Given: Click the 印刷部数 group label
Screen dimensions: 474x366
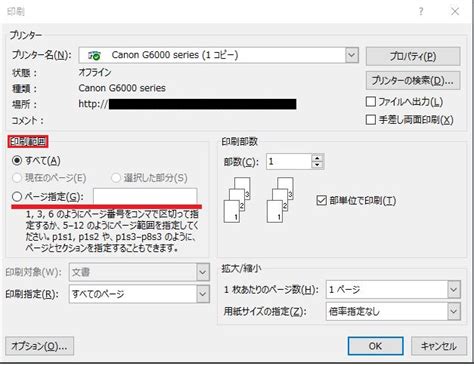Looking at the screenshot, I should 240,141.
